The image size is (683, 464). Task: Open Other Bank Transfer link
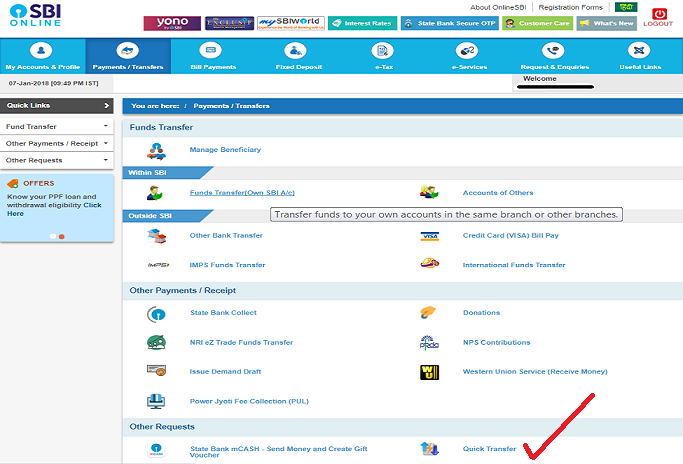(x=226, y=235)
